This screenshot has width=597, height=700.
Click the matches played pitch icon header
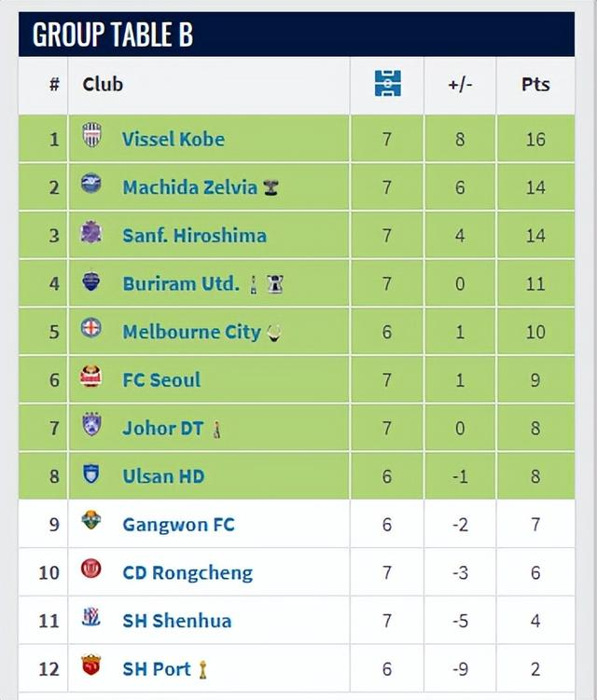pyautogui.click(x=387, y=84)
